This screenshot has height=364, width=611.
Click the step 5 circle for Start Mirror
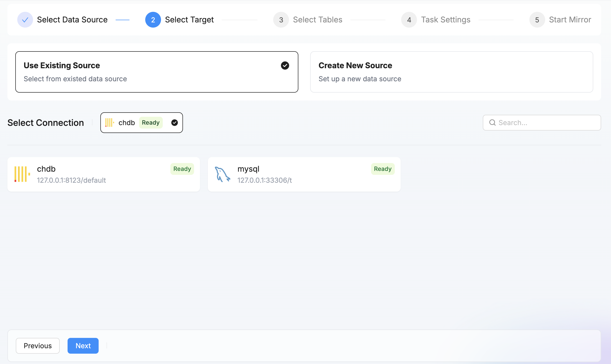tap(537, 20)
